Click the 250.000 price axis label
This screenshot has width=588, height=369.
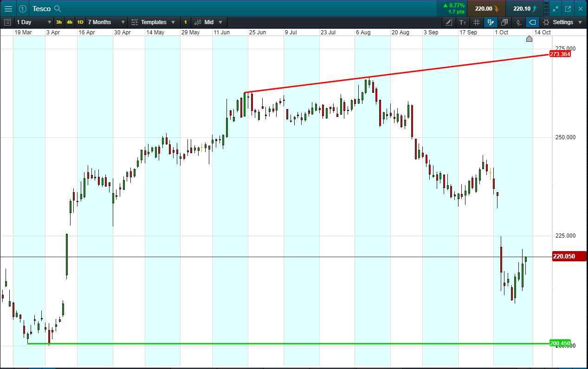pyautogui.click(x=565, y=137)
